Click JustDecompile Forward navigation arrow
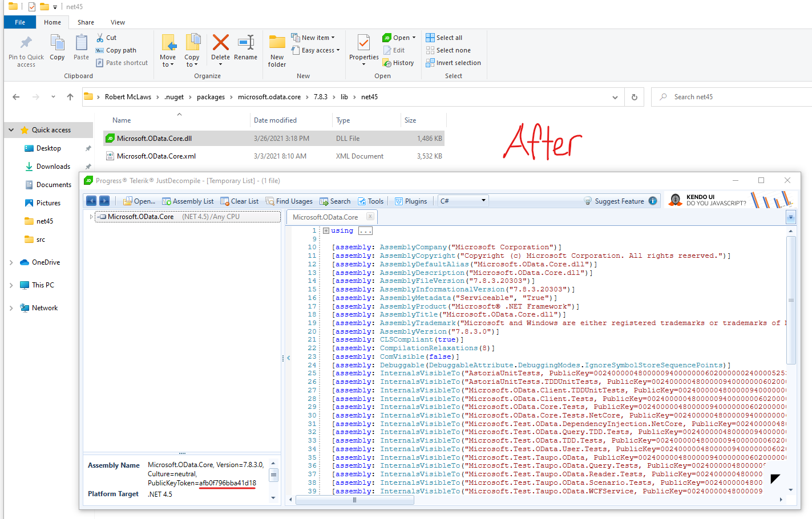 coord(104,201)
